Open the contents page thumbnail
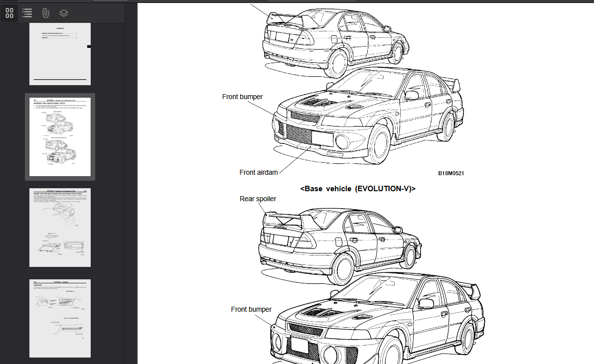This screenshot has width=594, height=364. tap(60, 54)
